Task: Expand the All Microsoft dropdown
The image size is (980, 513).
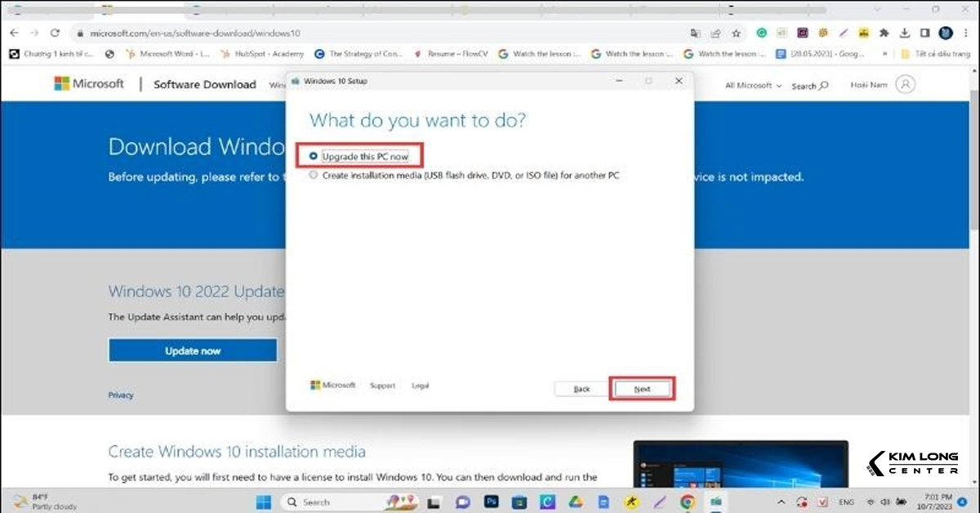Action: point(750,84)
